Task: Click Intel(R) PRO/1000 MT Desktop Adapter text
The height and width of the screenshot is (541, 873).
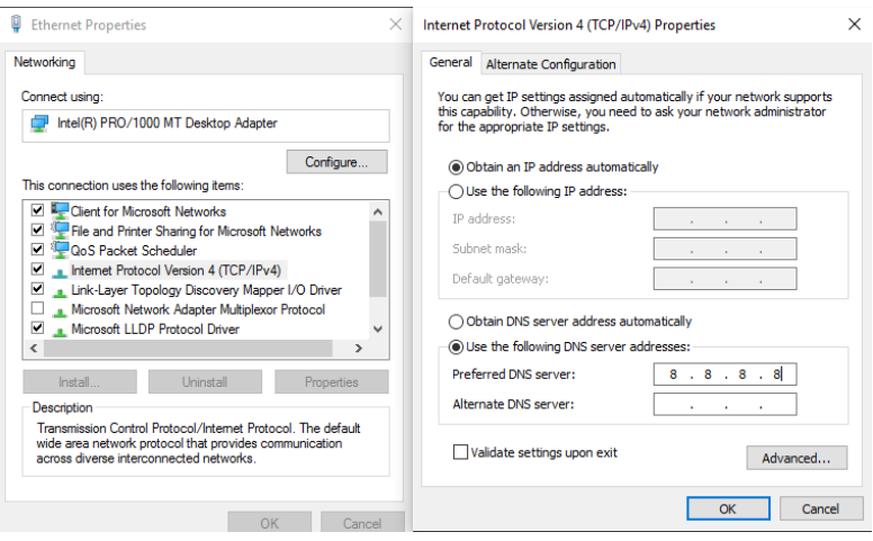Action: tap(167, 123)
